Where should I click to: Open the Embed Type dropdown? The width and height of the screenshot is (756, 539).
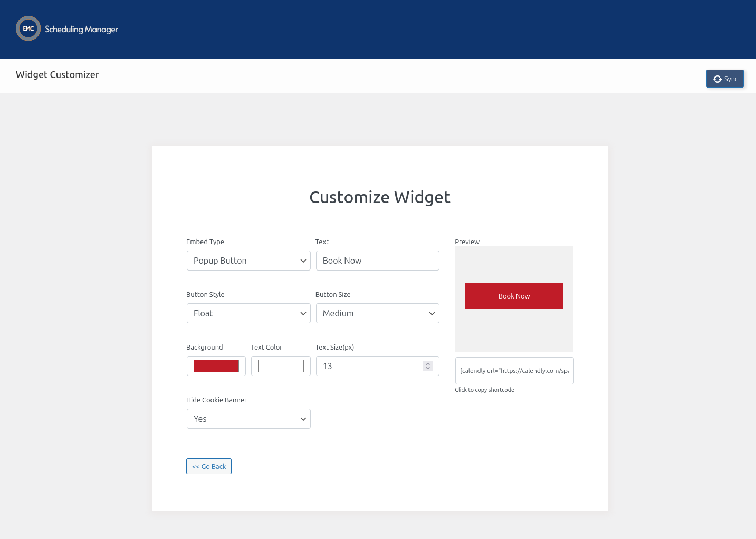[248, 261]
